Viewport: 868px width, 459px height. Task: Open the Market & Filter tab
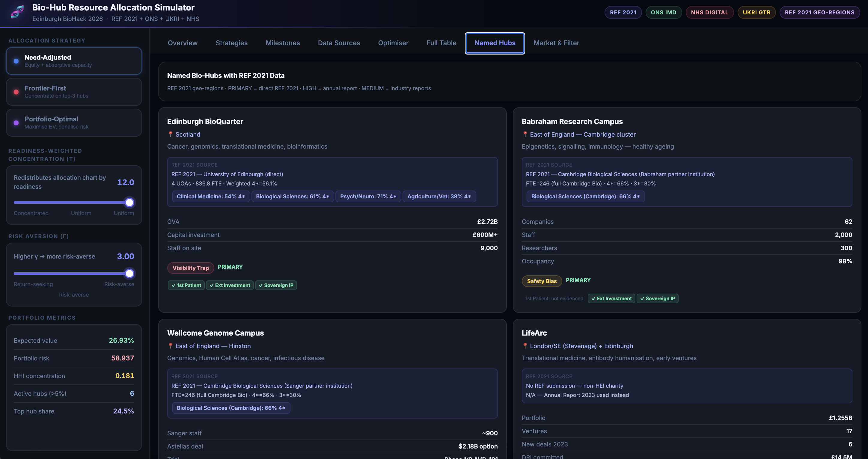pyautogui.click(x=556, y=43)
